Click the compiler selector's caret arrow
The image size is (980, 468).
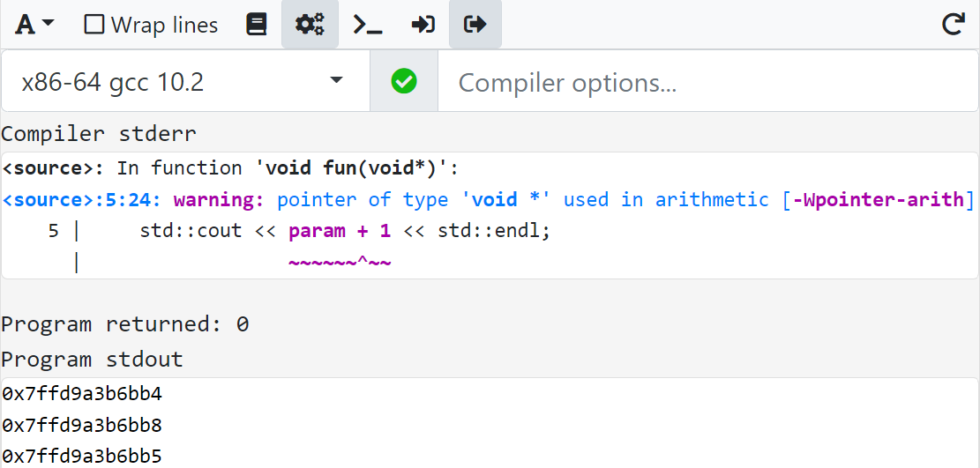(x=336, y=81)
